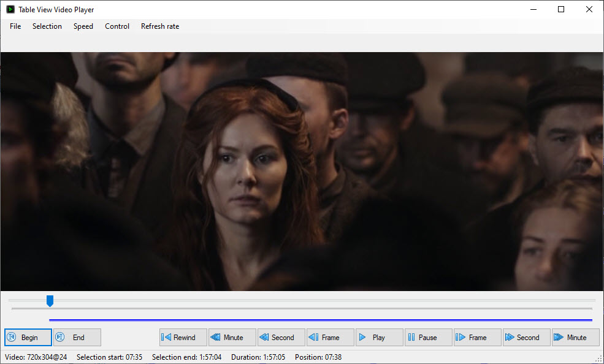Play the video
The height and width of the screenshot is (364, 604).
click(379, 338)
